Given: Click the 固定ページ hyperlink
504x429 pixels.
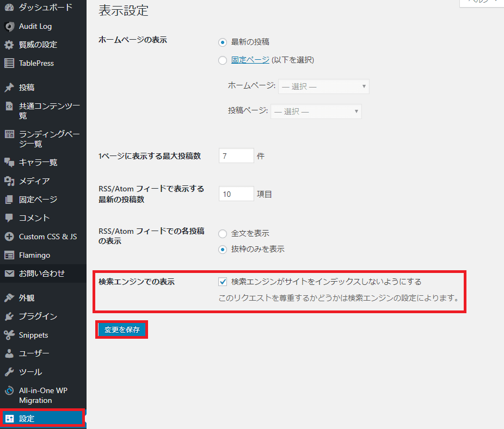Looking at the screenshot, I should coord(250,60).
